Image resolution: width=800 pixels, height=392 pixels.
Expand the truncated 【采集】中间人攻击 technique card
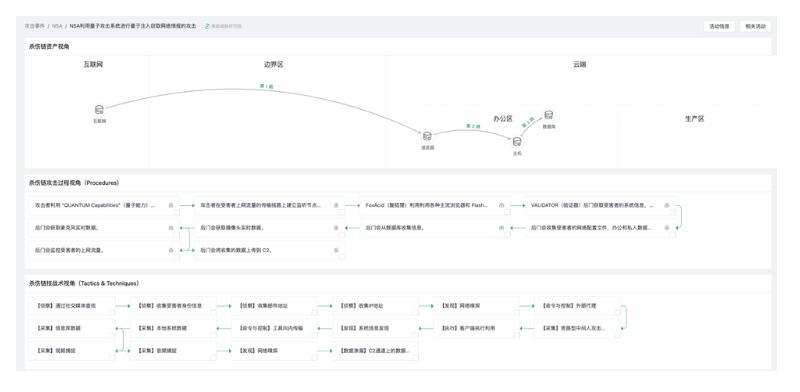coord(577,328)
